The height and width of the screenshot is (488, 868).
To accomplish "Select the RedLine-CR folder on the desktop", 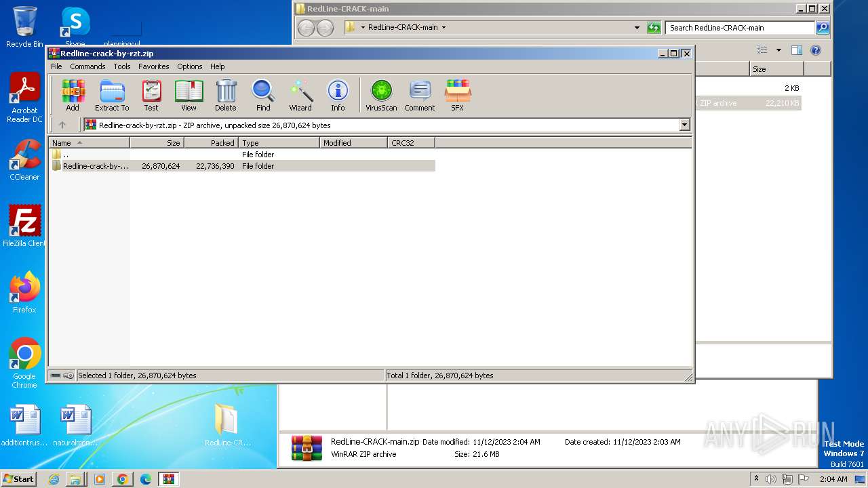I will pyautogui.click(x=227, y=425).
